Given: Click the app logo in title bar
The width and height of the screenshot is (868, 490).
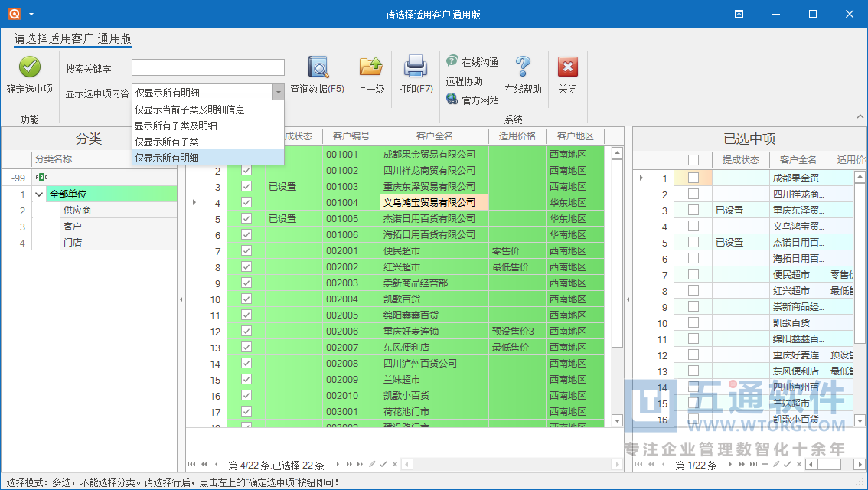Looking at the screenshot, I should pos(15,13).
